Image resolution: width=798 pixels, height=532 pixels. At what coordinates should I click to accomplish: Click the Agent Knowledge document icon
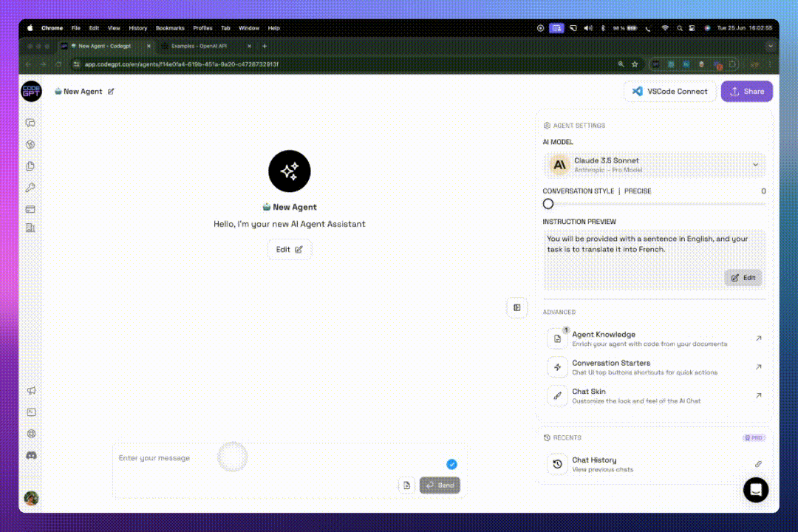pyautogui.click(x=557, y=338)
